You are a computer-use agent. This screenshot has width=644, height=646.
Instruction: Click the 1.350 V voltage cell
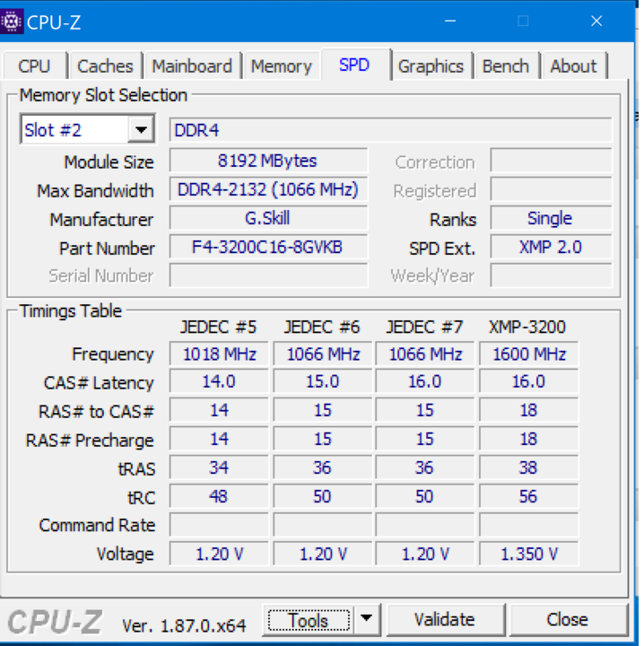pyautogui.click(x=528, y=554)
